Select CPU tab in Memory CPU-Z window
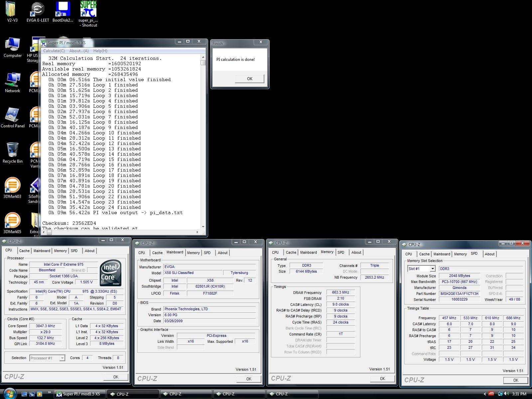This screenshot has width=532, height=399. 275,252
